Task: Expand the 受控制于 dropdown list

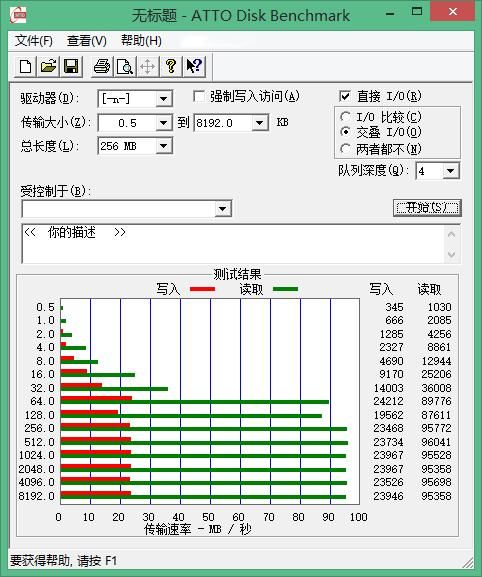Action: 222,209
